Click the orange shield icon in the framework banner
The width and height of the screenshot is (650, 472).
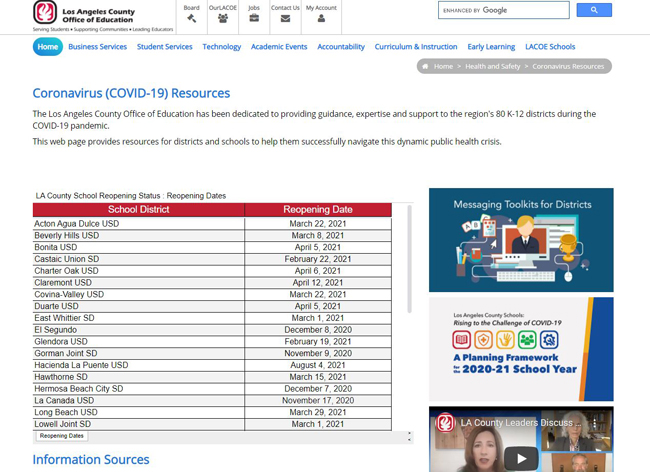pos(483,340)
